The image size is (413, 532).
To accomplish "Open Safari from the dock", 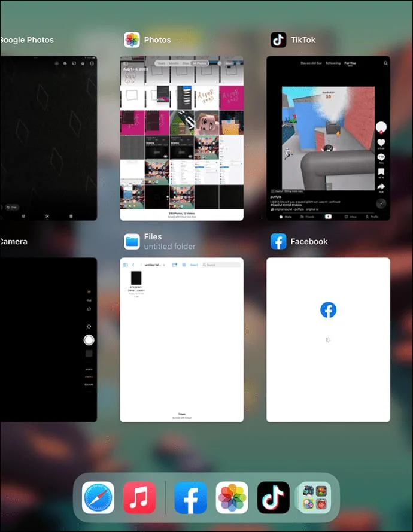I will click(98, 497).
